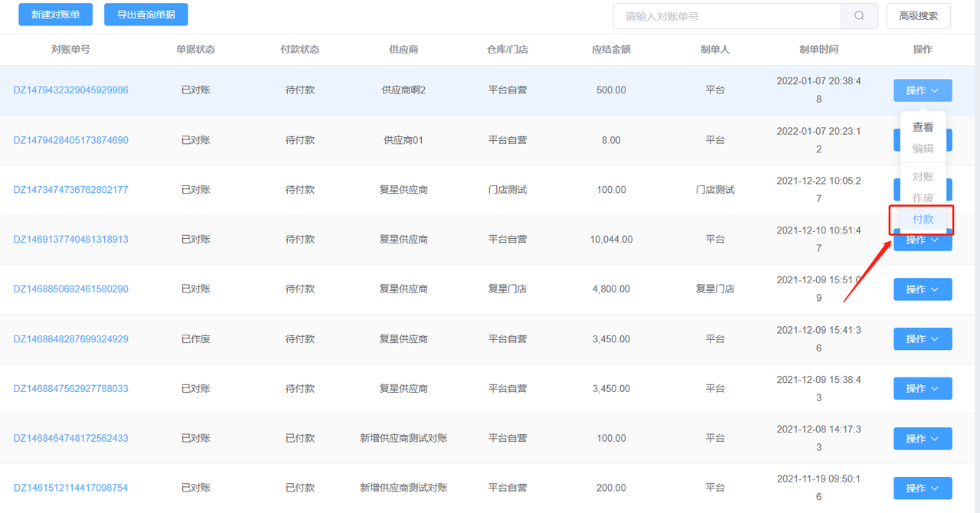The height and width of the screenshot is (513, 980).
Task: Click the 操作 column header
Action: [x=923, y=50]
